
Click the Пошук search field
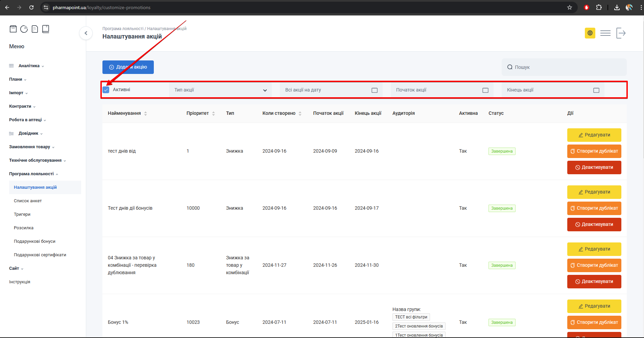tap(564, 67)
